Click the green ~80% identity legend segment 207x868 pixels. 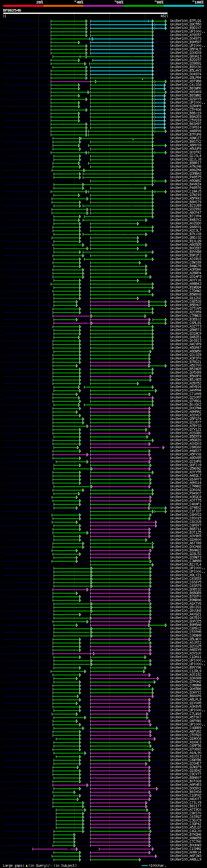pos(144,6)
